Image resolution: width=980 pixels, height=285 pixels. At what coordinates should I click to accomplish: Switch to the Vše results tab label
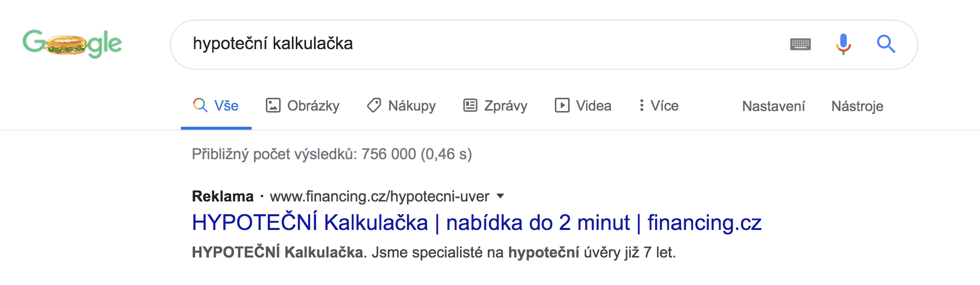226,106
